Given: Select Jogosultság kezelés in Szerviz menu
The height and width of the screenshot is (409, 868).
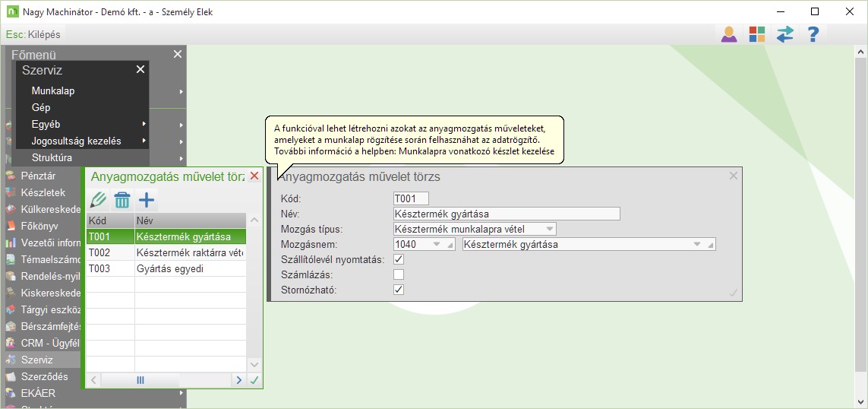Looking at the screenshot, I should (x=77, y=141).
